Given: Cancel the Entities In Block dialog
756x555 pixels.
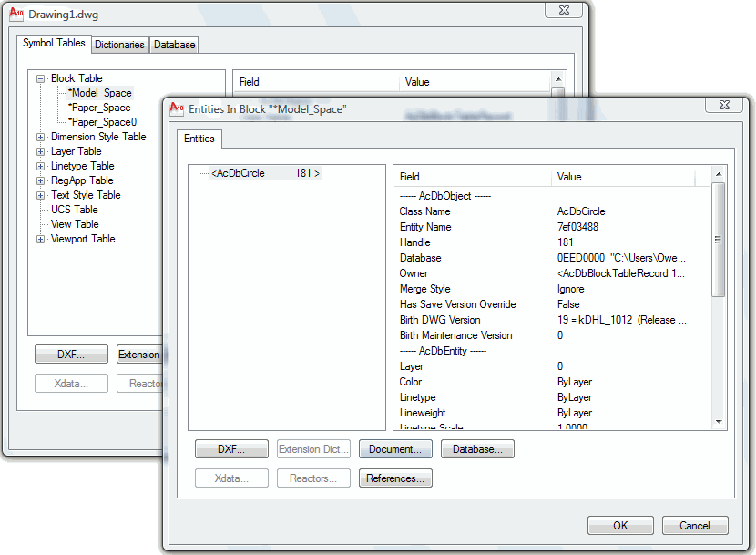Looking at the screenshot, I should click(x=695, y=526).
